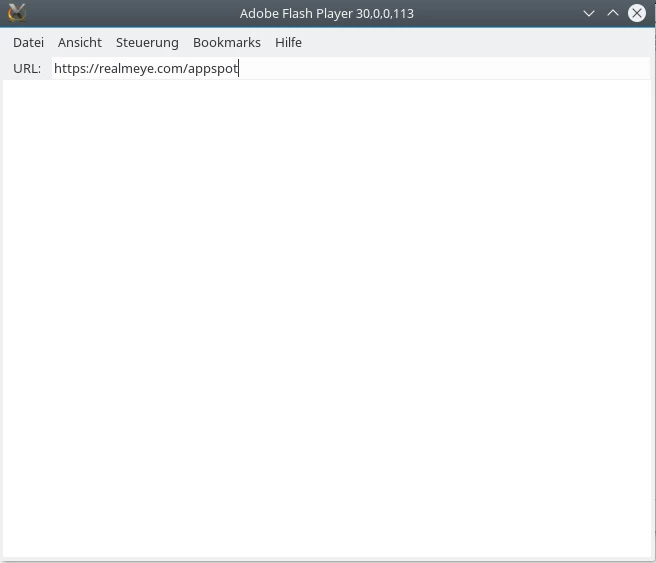The width and height of the screenshot is (656, 563).
Task: Click the application icon in title bar
Action: tap(17, 13)
